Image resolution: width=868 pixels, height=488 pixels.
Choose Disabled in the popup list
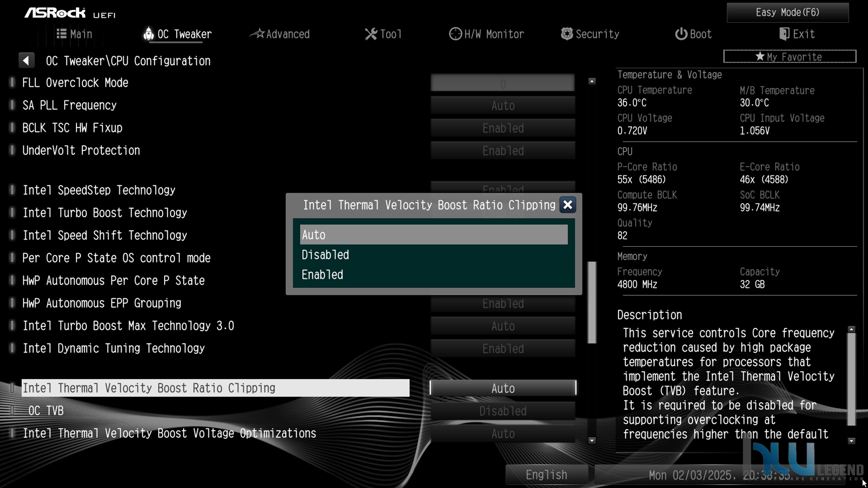(434, 255)
